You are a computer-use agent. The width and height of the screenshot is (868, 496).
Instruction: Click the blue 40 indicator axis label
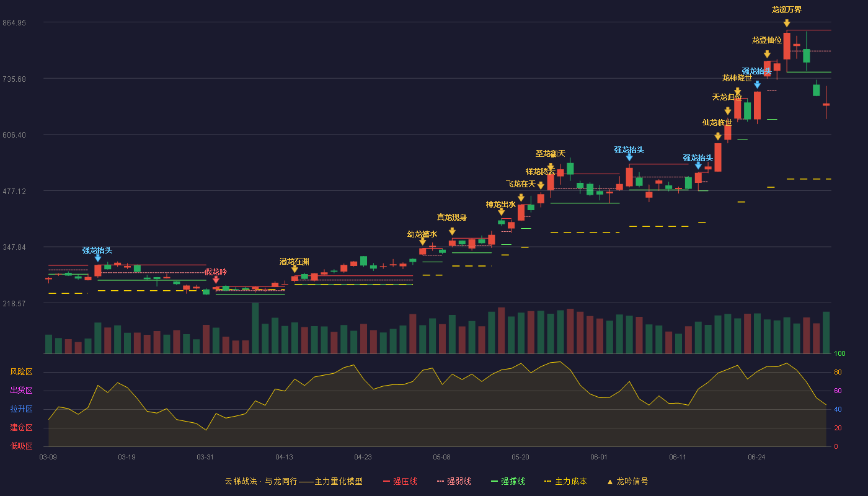pos(838,410)
